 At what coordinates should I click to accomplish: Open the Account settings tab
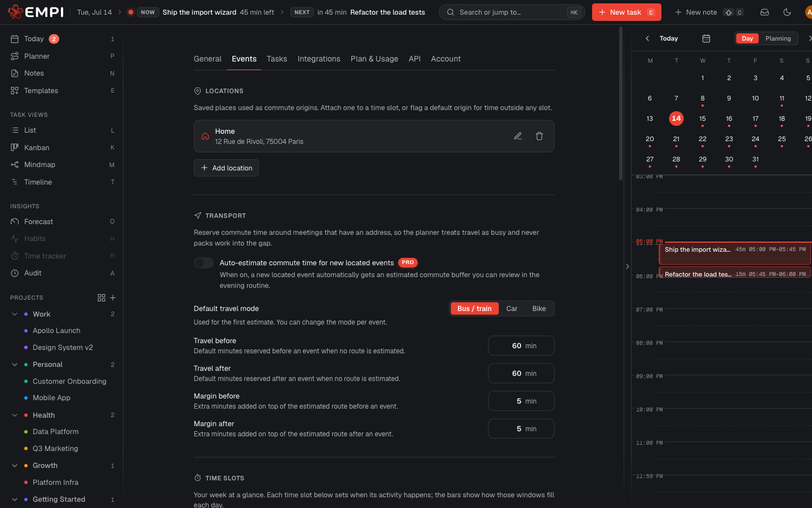445,59
